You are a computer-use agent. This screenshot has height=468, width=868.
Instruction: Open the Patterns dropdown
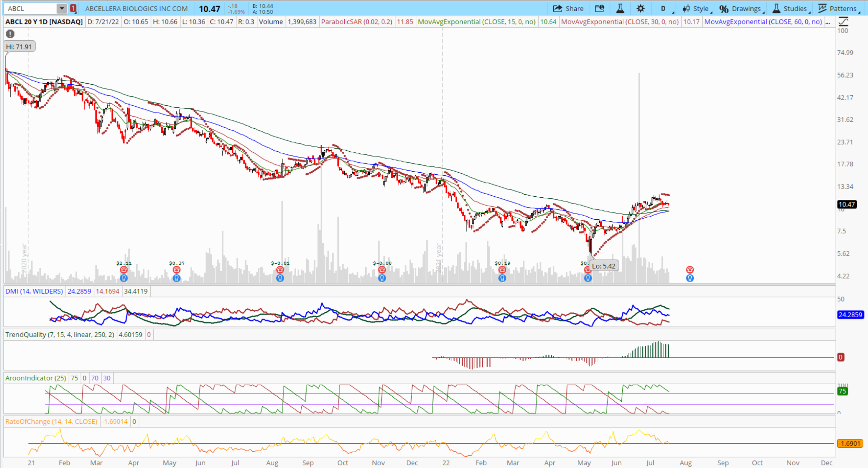click(838, 8)
